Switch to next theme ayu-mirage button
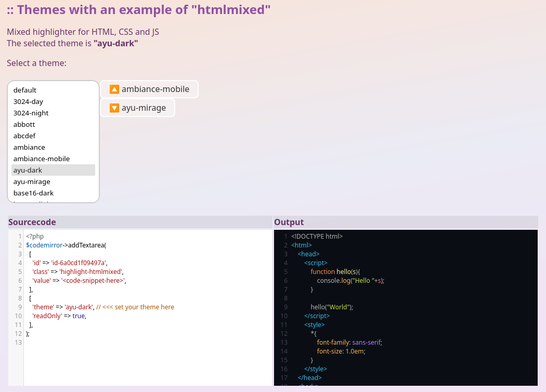This screenshot has height=392, width=546. pos(138,108)
